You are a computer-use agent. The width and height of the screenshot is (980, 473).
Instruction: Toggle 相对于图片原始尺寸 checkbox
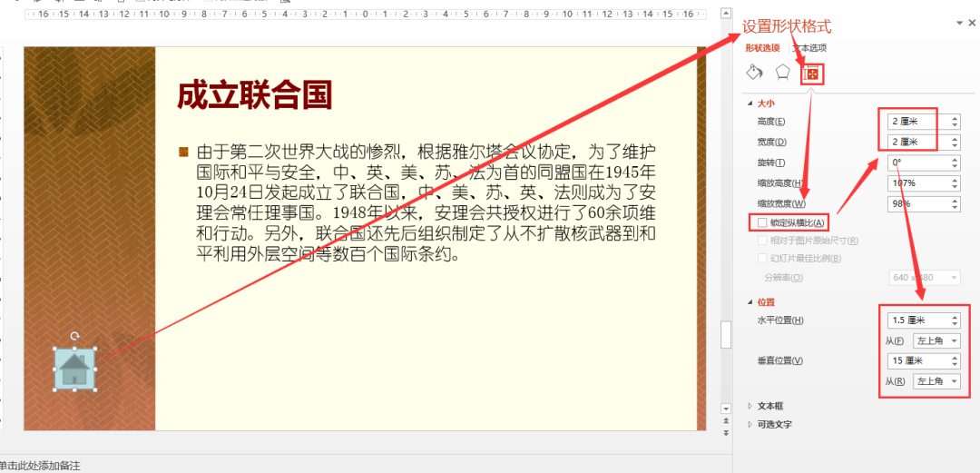[x=761, y=241]
